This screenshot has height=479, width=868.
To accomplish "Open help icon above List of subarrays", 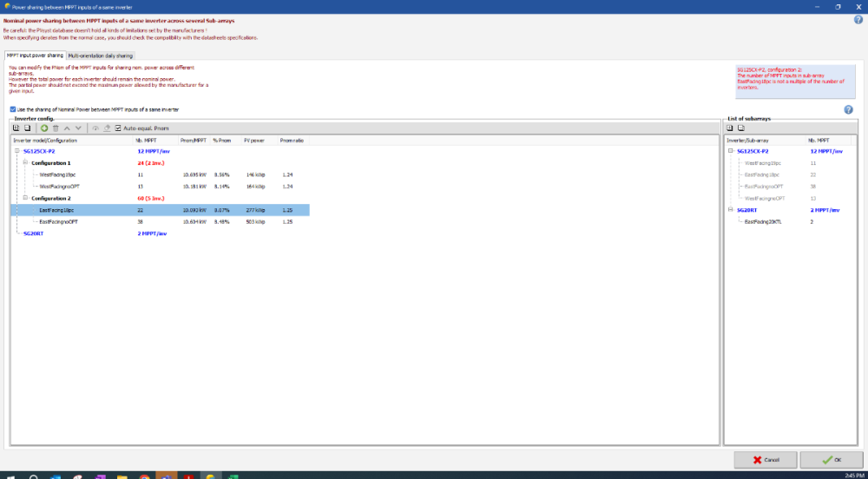I will (848, 109).
